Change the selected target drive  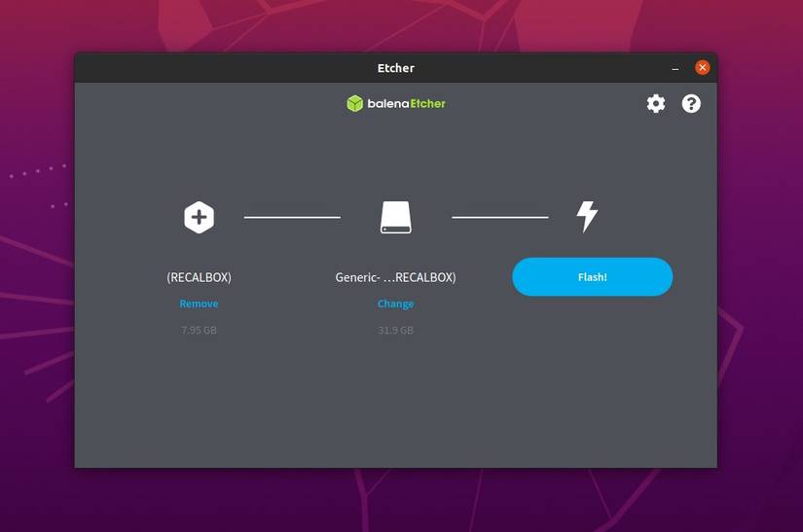(x=395, y=303)
